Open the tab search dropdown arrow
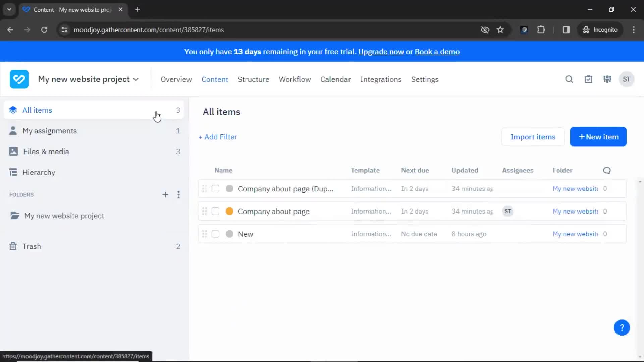644x362 pixels. [9, 9]
